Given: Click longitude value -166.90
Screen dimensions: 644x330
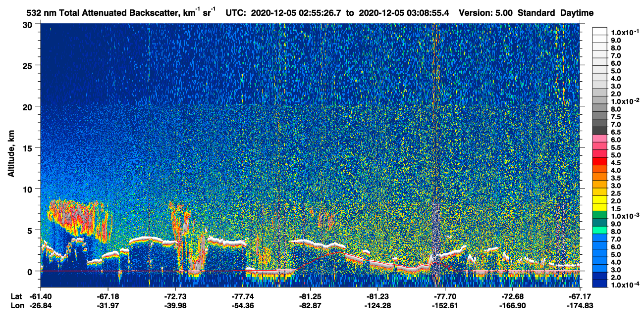Looking at the screenshot, I should pos(513,305).
